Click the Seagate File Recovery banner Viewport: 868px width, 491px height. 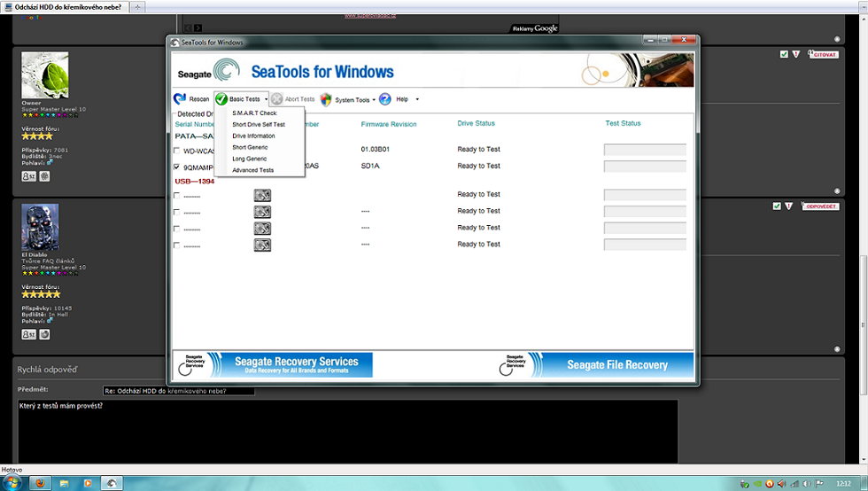[x=595, y=364]
